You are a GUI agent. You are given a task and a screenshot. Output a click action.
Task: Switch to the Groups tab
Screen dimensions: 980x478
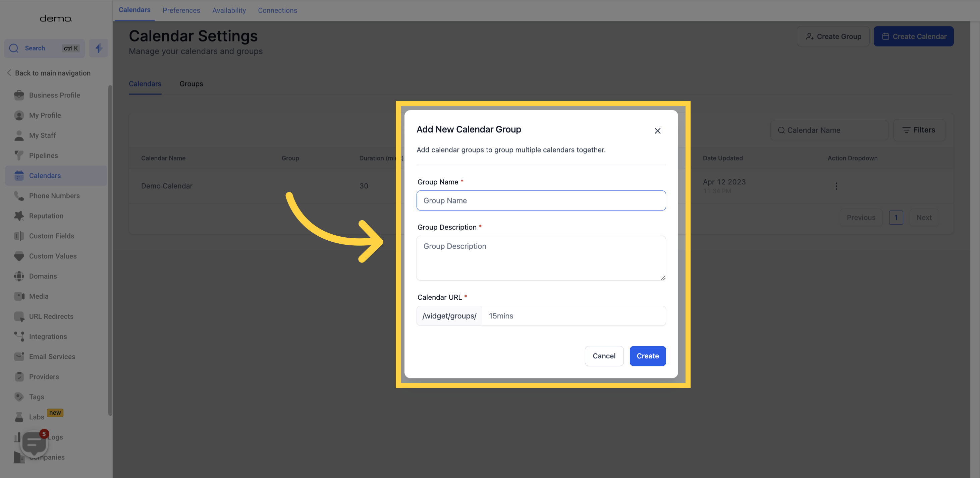coord(190,83)
